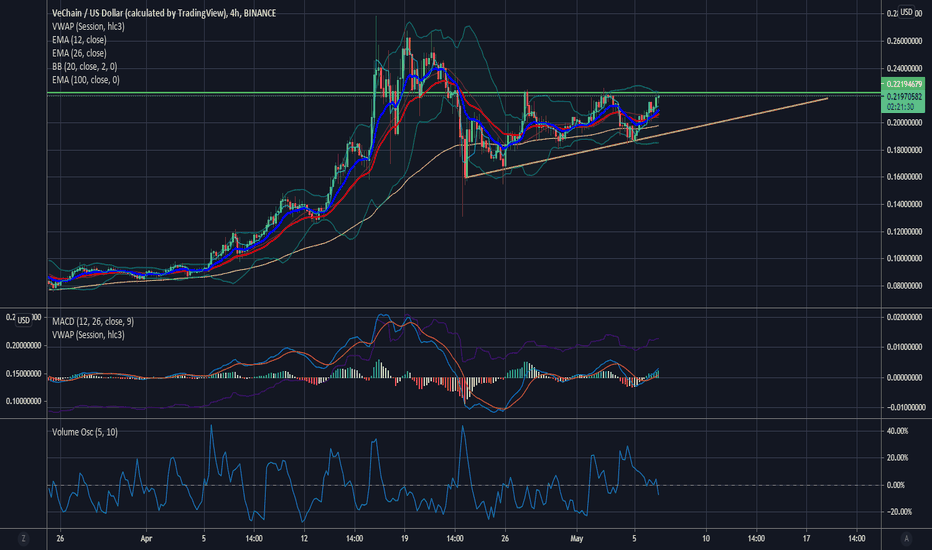Select the VeChain / US Dollar chart title

[x=163, y=13]
